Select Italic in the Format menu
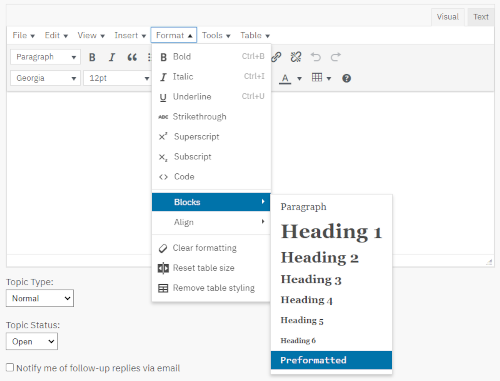This screenshot has width=500, height=381. (x=211, y=77)
